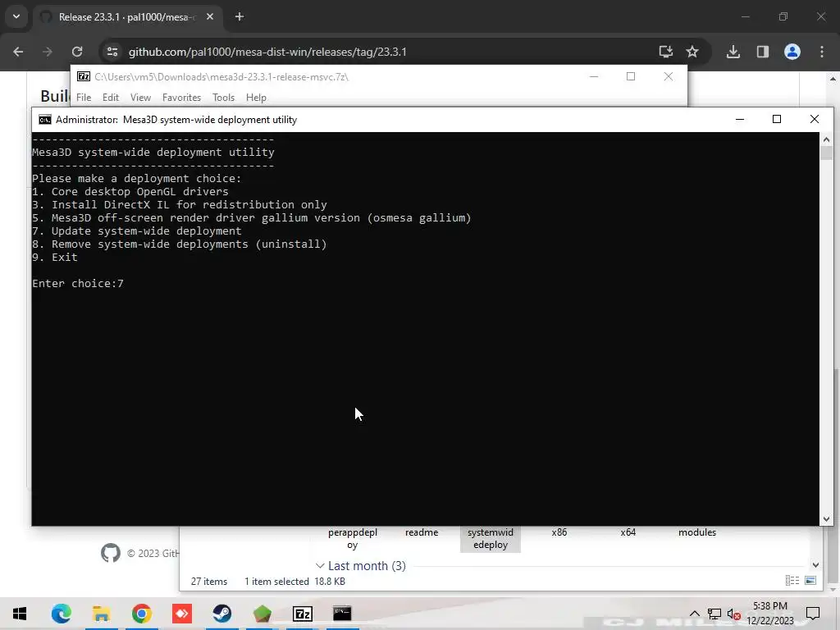Image resolution: width=840 pixels, height=630 pixels.
Task: Click the github.com address bar URL
Action: coord(267,52)
